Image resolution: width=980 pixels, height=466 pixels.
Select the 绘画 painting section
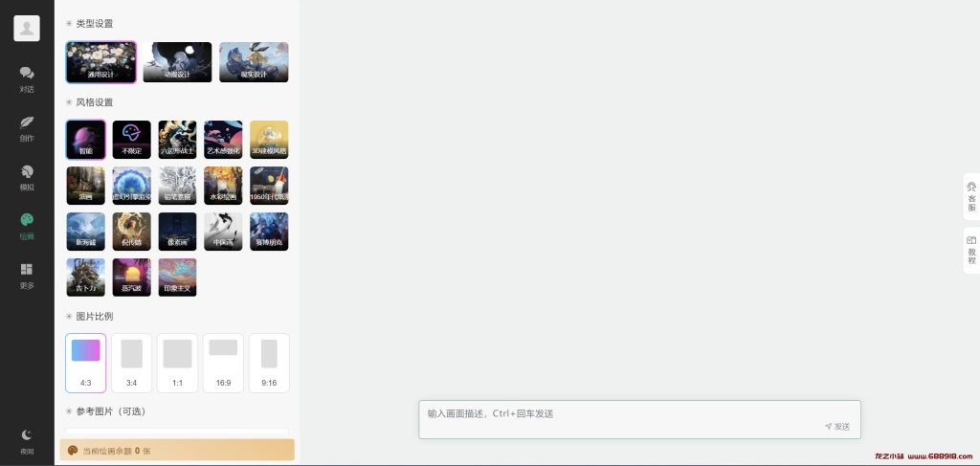(x=27, y=227)
